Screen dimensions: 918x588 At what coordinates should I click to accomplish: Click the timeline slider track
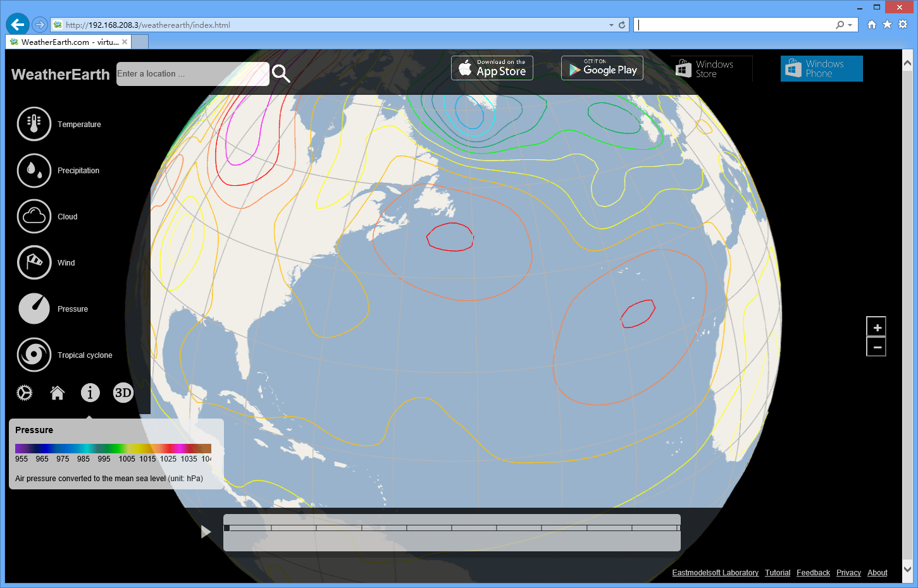pos(452,528)
